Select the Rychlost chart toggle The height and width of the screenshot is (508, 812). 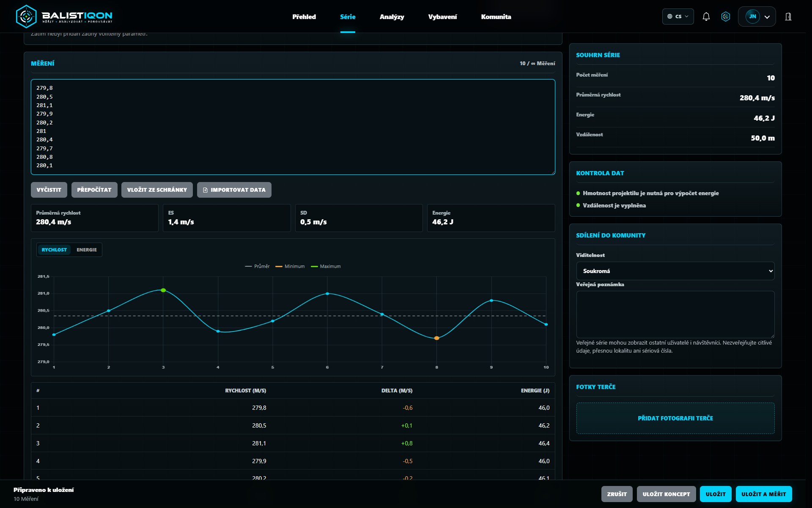(54, 250)
